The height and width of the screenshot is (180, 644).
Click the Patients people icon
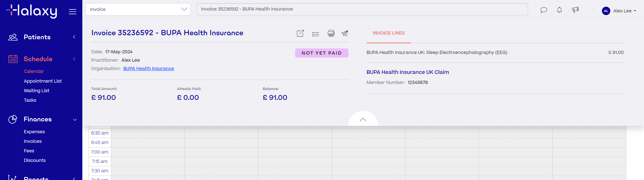(x=13, y=37)
